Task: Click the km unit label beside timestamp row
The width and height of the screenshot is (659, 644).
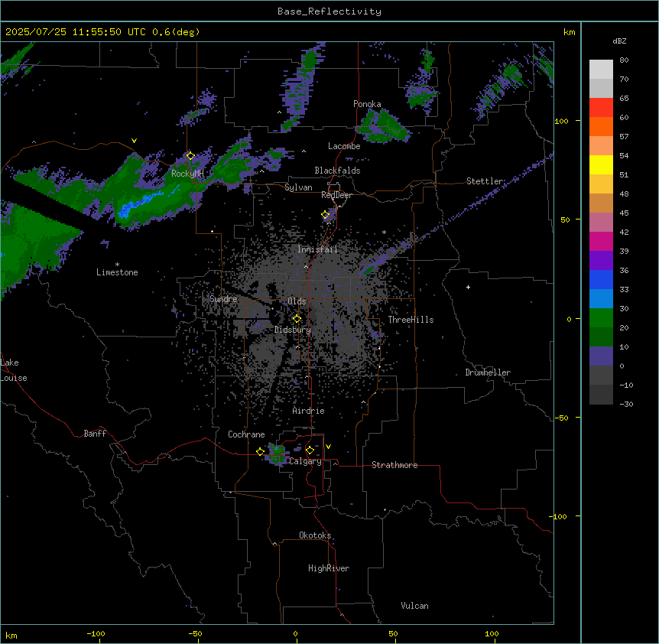Action: (x=569, y=32)
